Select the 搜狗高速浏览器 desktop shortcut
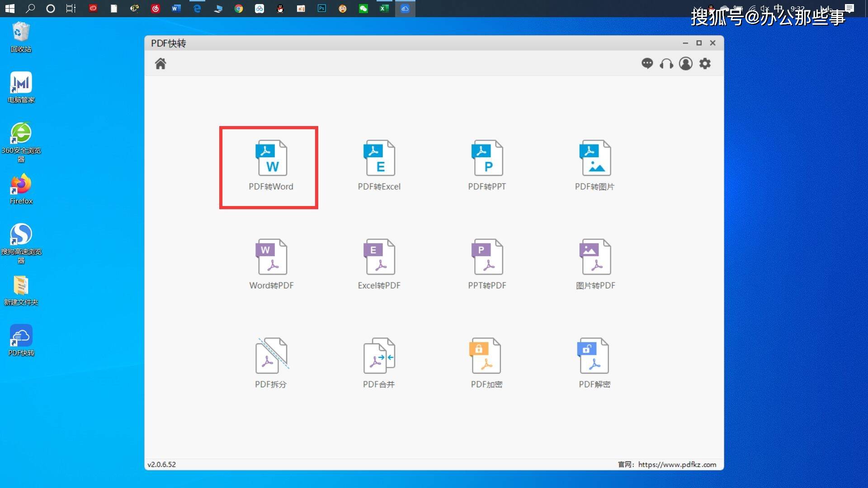Screen dimensions: 868x488 click(21, 244)
